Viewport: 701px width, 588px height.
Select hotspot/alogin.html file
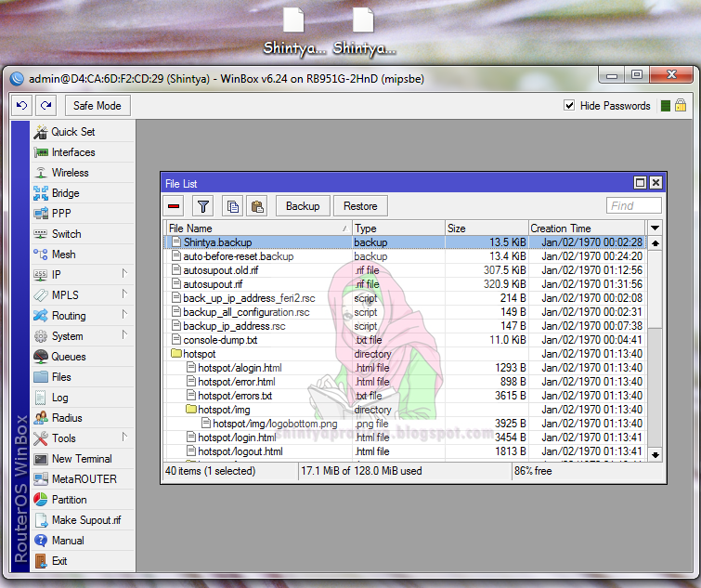[x=405, y=368]
